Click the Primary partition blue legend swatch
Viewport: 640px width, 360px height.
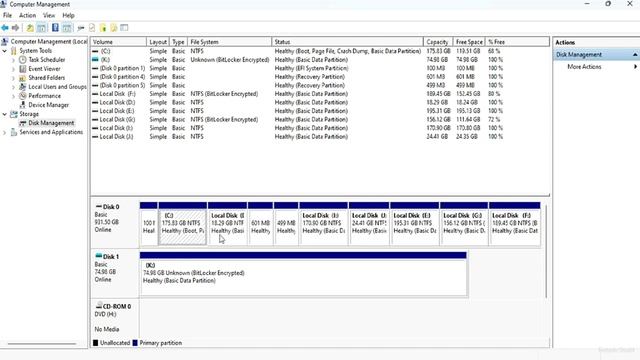(135, 343)
